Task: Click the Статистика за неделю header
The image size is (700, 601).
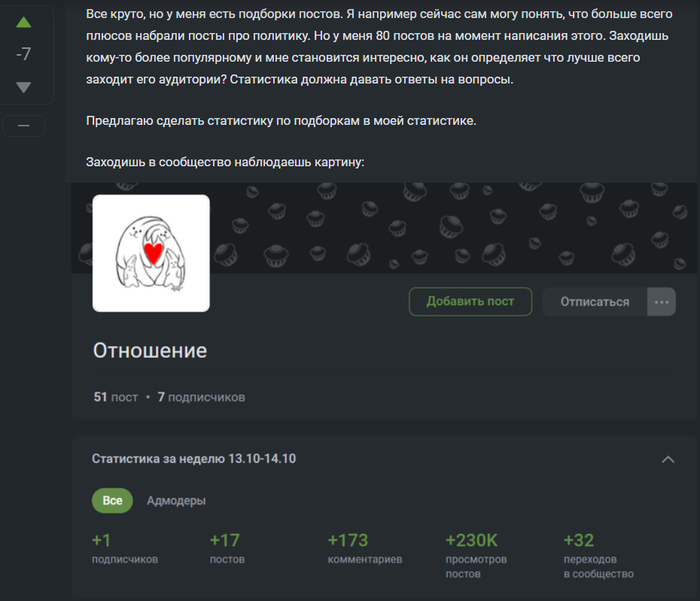Action: click(x=194, y=459)
